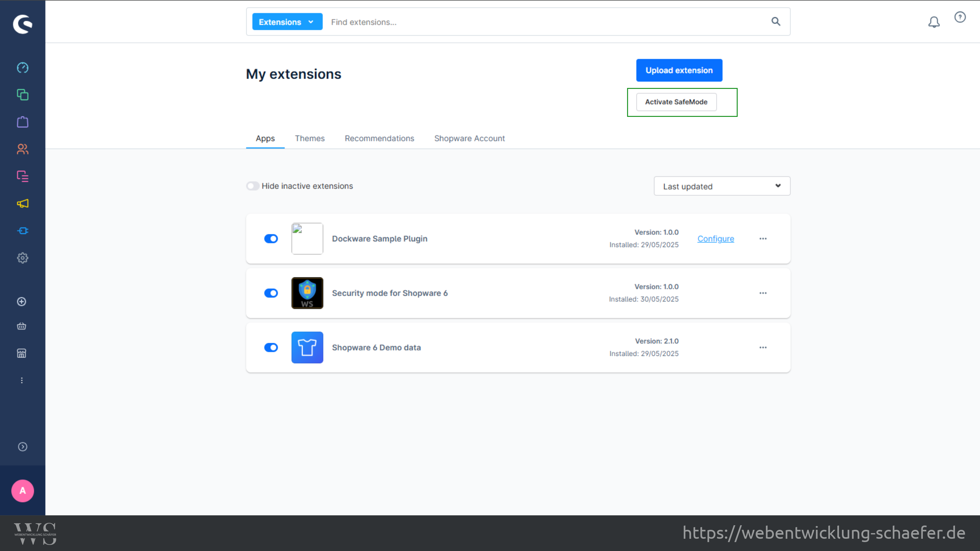980x551 pixels.
Task: Click the Upload extension button
Action: click(679, 70)
